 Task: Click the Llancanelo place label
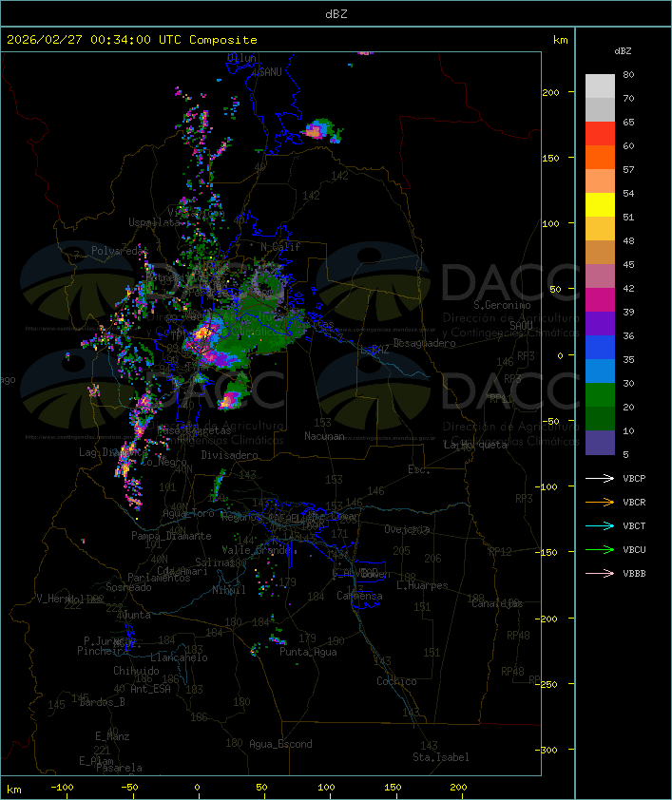click(x=179, y=657)
